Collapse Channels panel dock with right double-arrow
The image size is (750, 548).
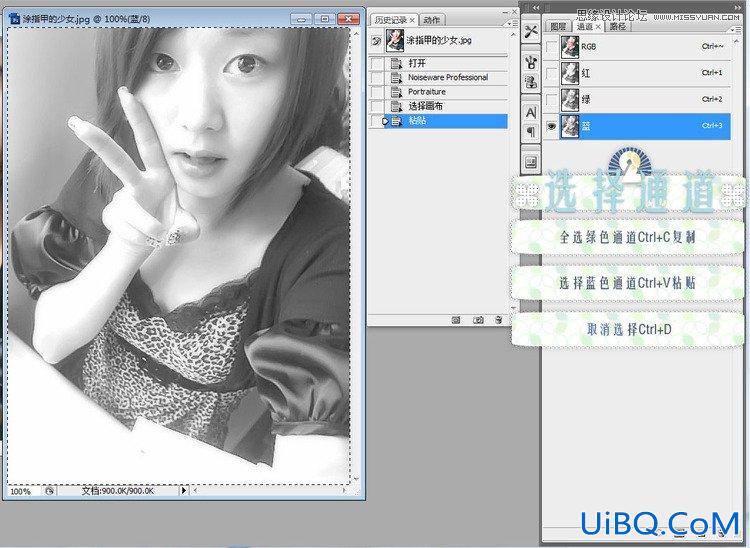[x=739, y=8]
